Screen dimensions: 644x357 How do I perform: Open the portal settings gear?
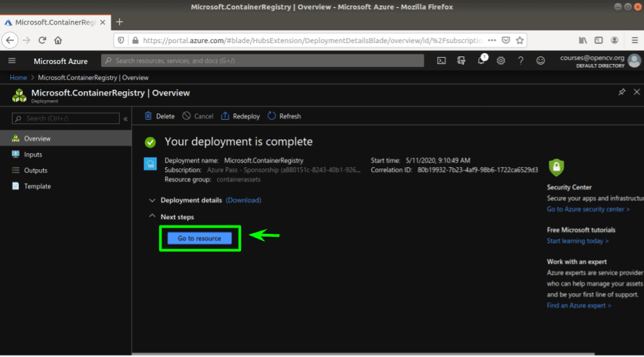click(x=501, y=61)
